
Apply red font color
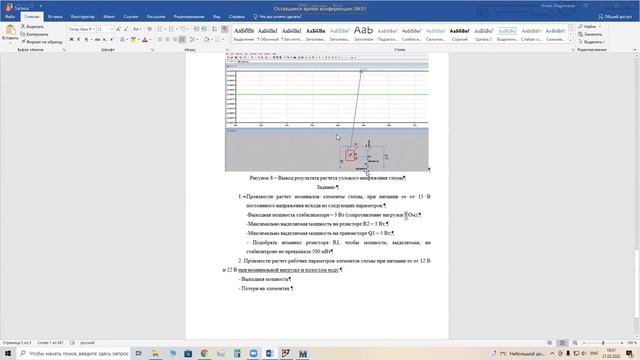(x=144, y=40)
